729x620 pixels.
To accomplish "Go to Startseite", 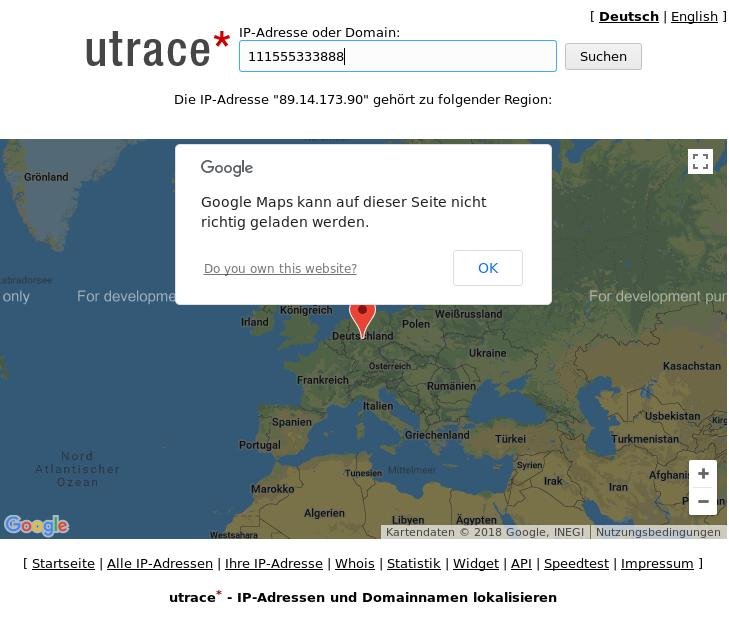I will pyautogui.click(x=63, y=563).
